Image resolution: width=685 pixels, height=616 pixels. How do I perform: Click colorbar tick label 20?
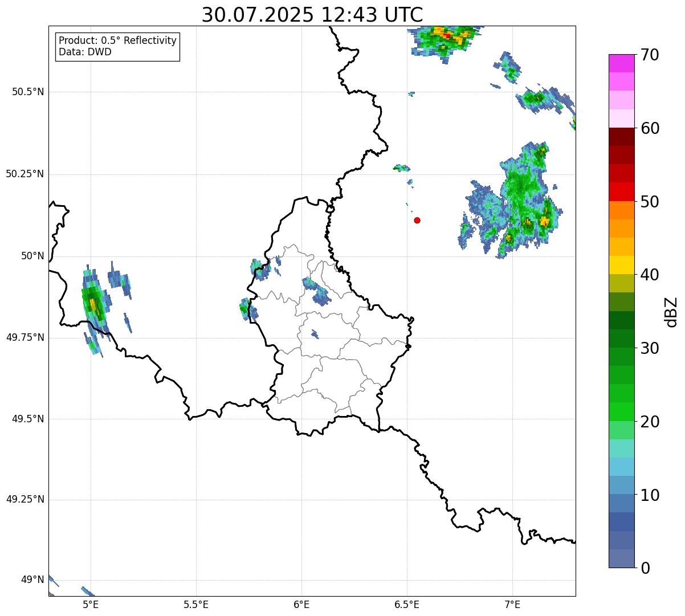tap(650, 422)
